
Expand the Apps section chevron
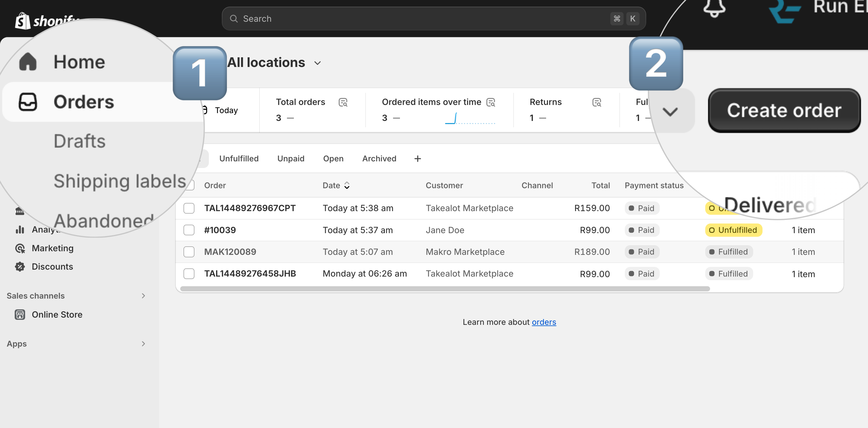click(143, 344)
